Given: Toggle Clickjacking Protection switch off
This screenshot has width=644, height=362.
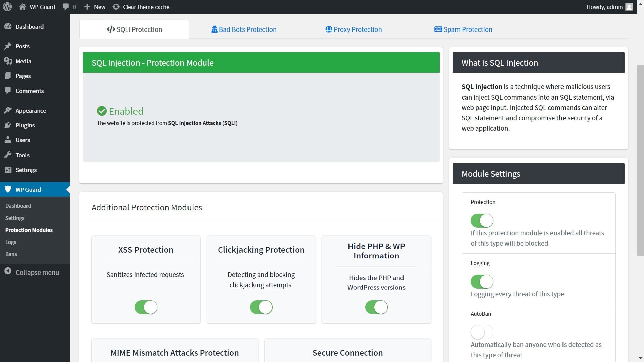Looking at the screenshot, I should pyautogui.click(x=261, y=307).
